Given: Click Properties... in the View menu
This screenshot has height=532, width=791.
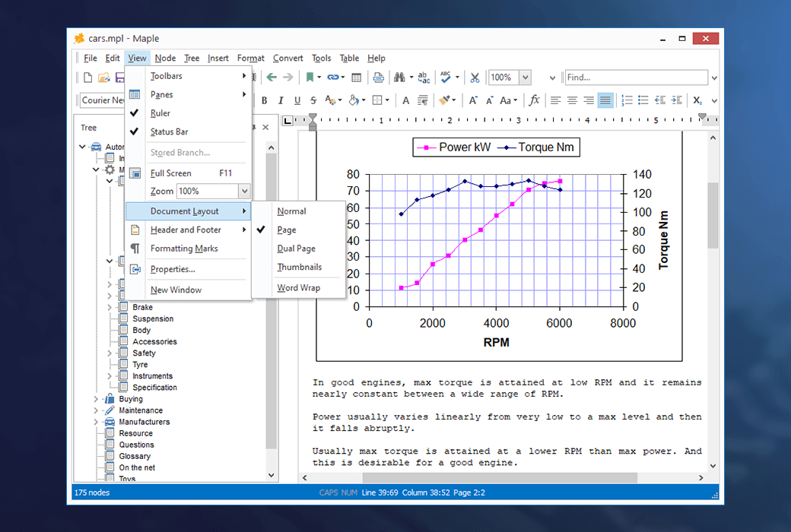Looking at the screenshot, I should click(x=173, y=269).
